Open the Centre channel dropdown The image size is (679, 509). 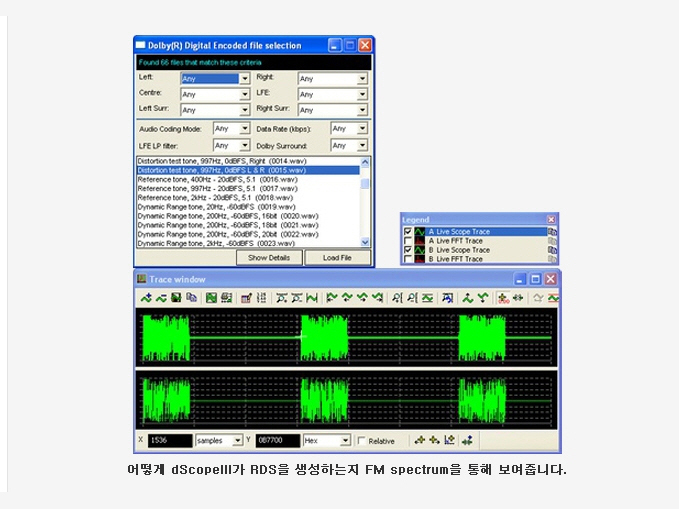click(x=245, y=94)
